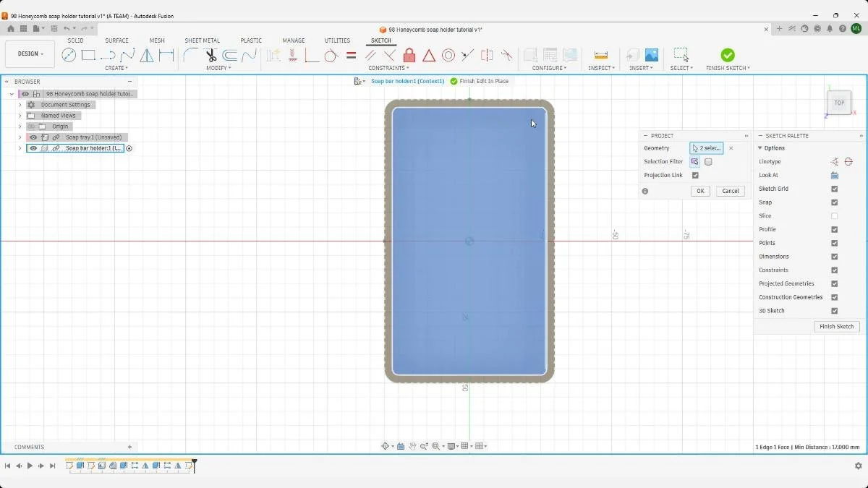Switch to the SURFACE tab
The image size is (868, 488).
tap(116, 40)
